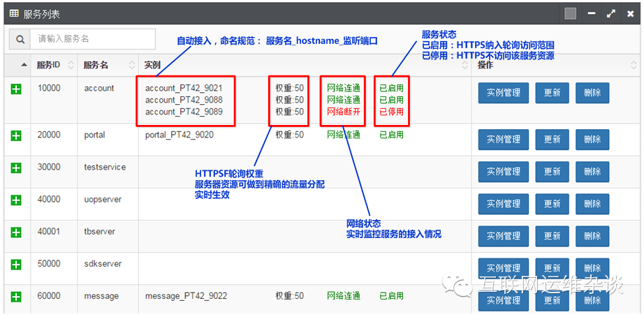Viewport: 644px width, 317px height.
Task: Open 实例管理 for account service
Action: 504,93
